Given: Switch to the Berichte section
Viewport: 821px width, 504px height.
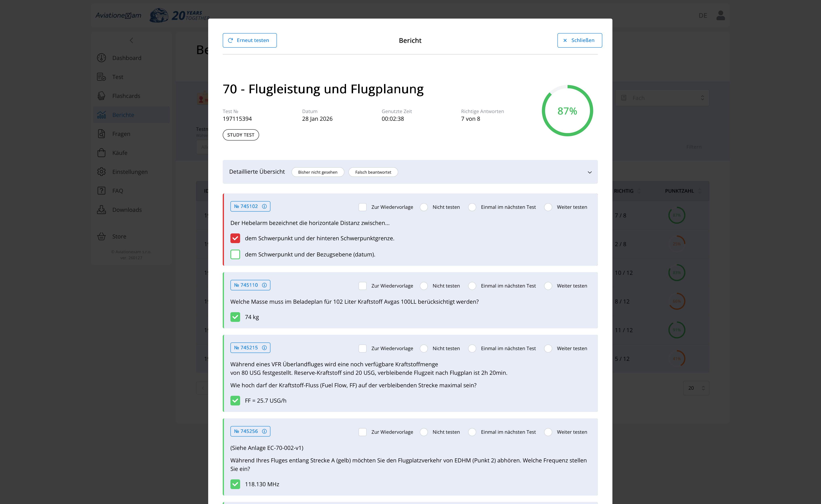Looking at the screenshot, I should pos(123,114).
